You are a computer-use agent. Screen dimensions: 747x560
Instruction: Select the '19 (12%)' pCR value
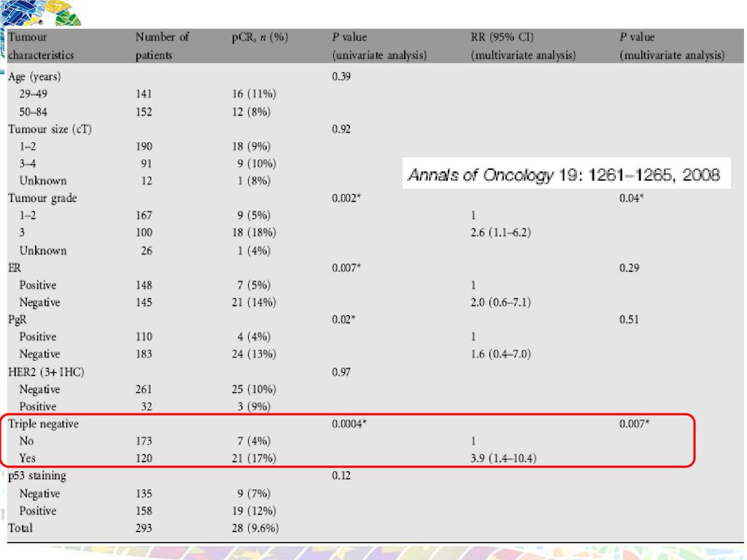click(254, 510)
